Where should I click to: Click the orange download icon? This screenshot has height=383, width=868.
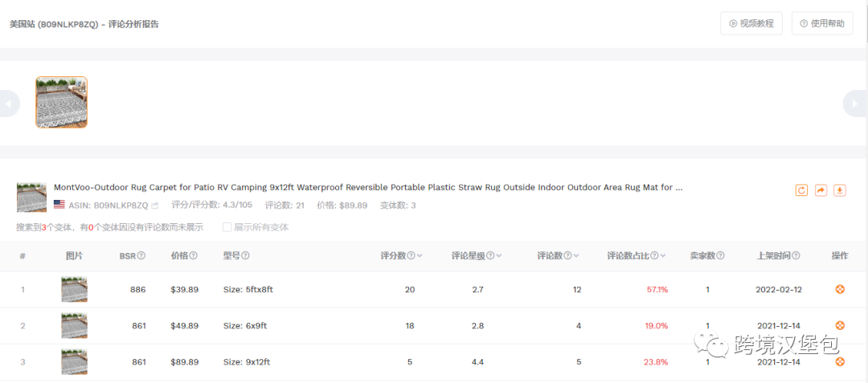(x=840, y=190)
